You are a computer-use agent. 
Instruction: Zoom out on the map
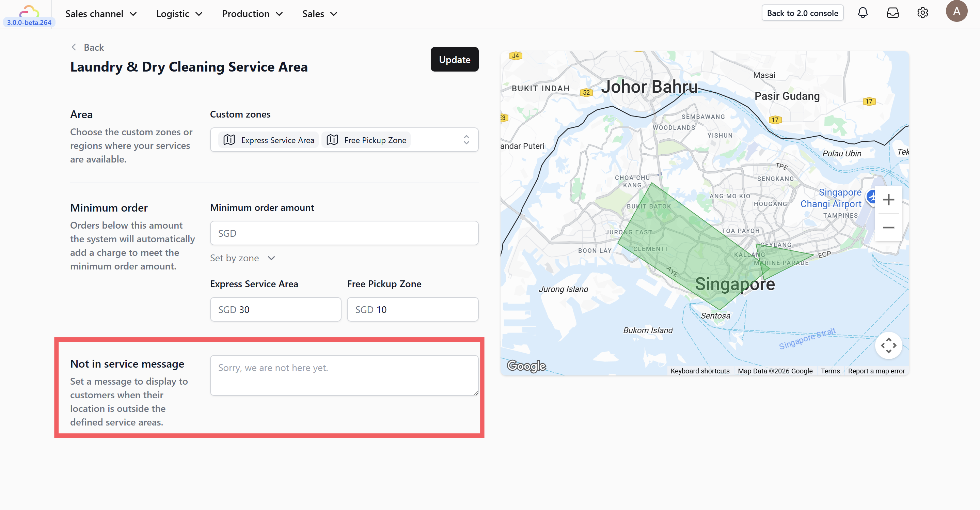point(888,228)
